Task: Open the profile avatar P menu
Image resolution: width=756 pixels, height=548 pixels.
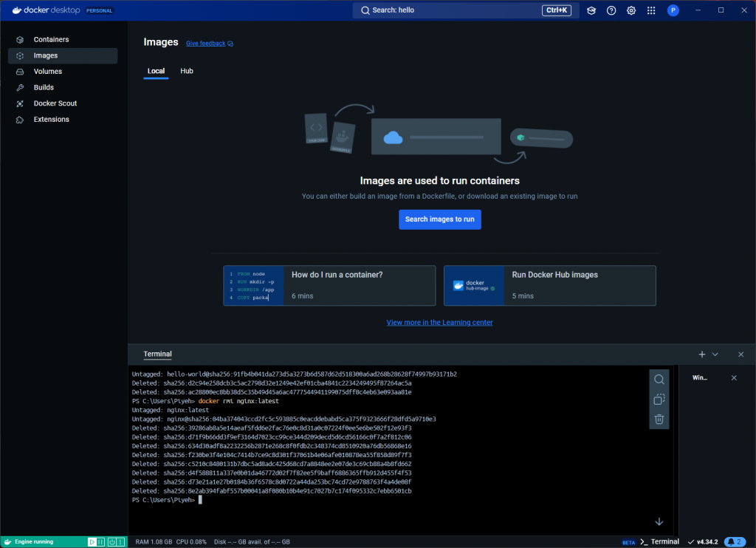Action: click(x=673, y=10)
